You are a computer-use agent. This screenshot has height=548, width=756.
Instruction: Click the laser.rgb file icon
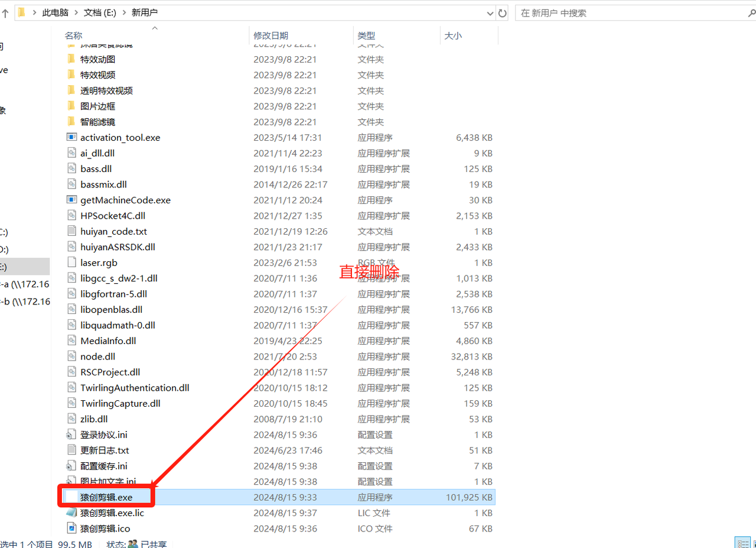pos(71,262)
